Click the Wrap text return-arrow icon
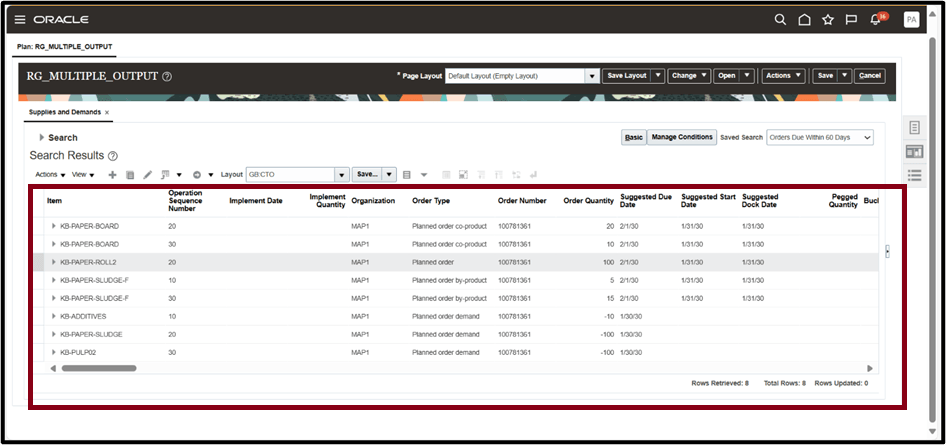This screenshot has width=946, height=445. [533, 175]
